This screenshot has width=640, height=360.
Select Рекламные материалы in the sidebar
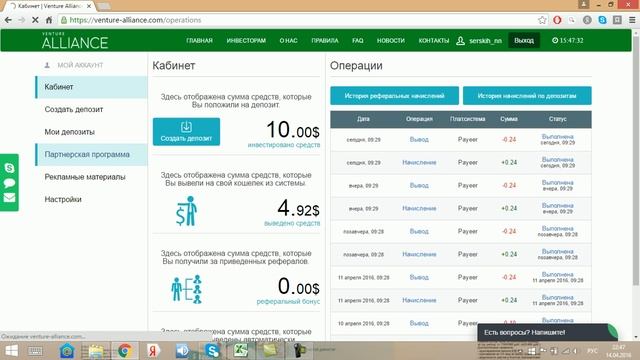point(91,177)
